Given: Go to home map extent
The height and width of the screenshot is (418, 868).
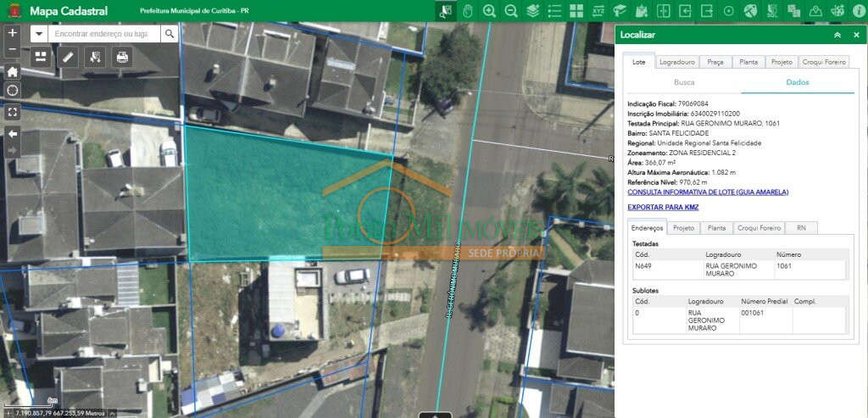Looking at the screenshot, I should 12,71.
